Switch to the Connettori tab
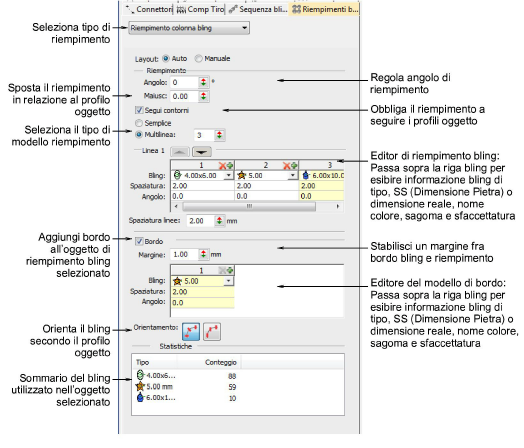 [x=148, y=9]
